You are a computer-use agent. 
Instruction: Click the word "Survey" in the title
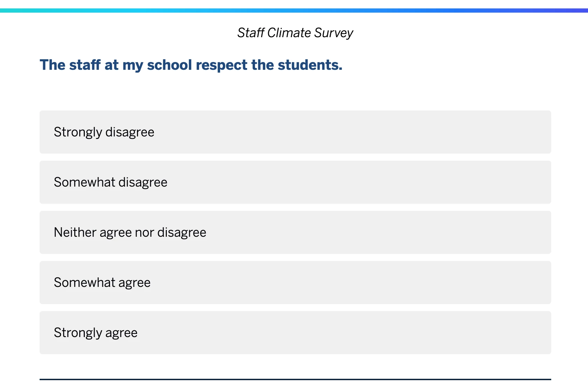tap(334, 33)
